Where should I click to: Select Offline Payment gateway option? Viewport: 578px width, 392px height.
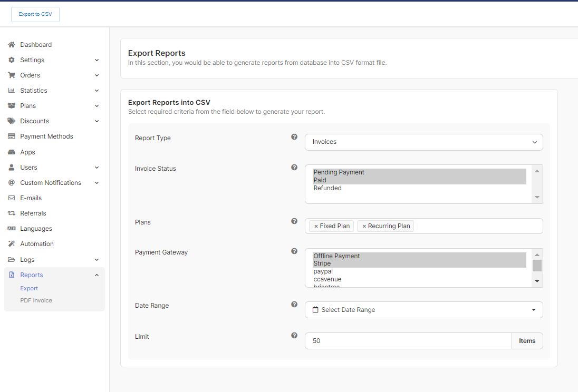click(x=419, y=256)
